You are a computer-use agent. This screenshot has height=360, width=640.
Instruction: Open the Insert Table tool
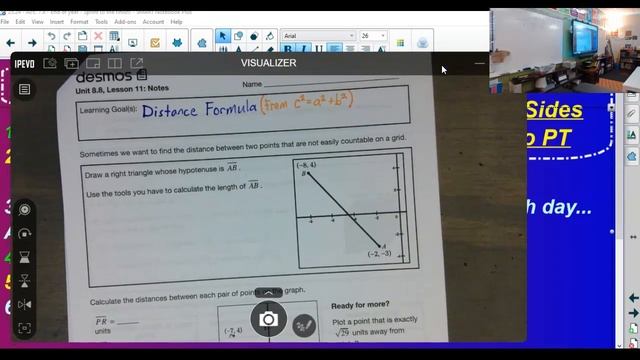(x=114, y=36)
